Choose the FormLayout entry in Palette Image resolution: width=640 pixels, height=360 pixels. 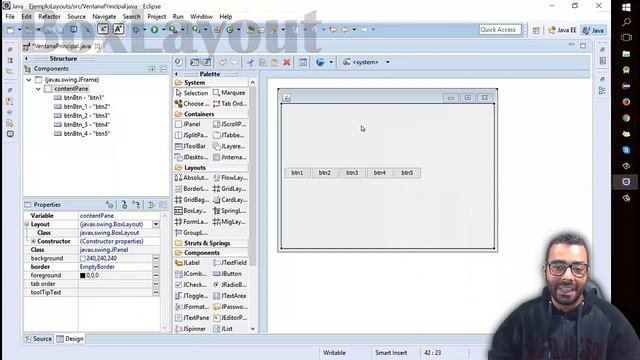191,222
